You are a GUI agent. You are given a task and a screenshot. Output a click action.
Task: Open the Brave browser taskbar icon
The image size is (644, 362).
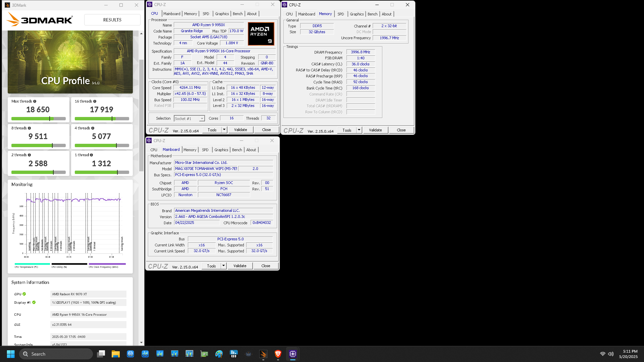coord(278,354)
